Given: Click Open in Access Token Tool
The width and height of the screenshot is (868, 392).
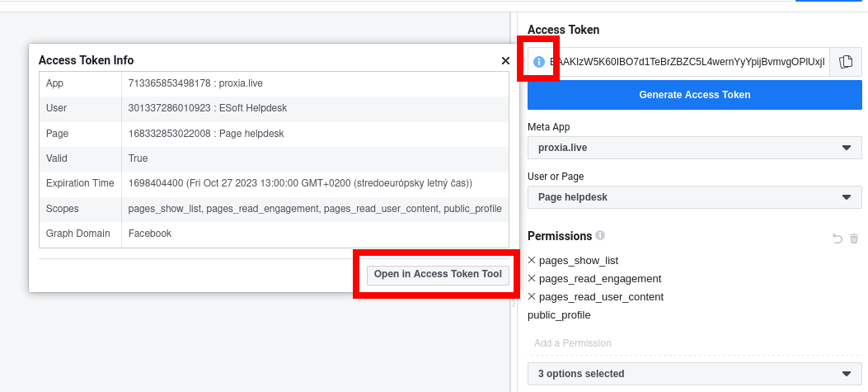Looking at the screenshot, I should 438,274.
